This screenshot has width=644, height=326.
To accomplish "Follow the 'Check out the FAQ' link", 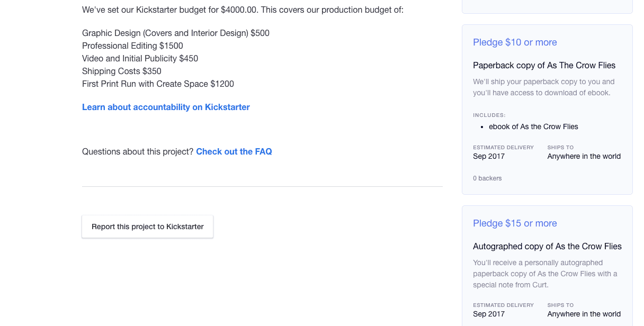I will (x=234, y=151).
